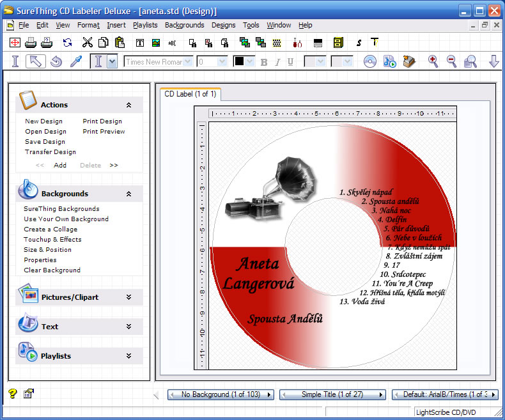505x420 pixels.
Task: Expand the Playlists panel section
Action: click(128, 356)
